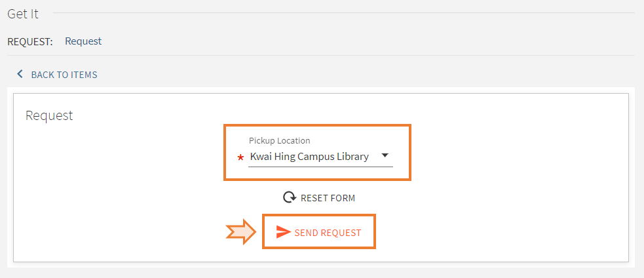This screenshot has height=278, width=644.
Task: Click the Pickup Location field label
Action: tap(279, 141)
